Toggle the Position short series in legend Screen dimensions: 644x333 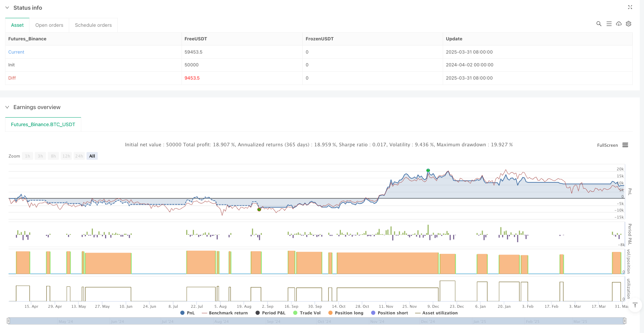pyautogui.click(x=390, y=313)
